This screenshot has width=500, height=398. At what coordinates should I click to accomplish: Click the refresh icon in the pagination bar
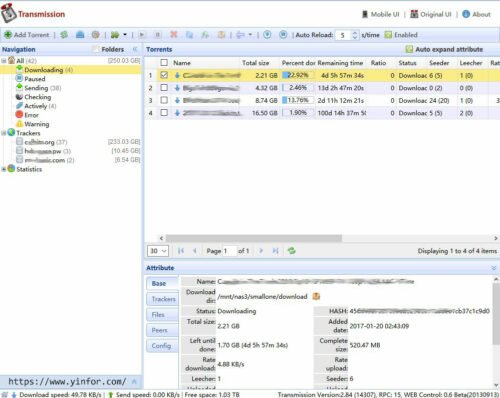click(x=292, y=251)
